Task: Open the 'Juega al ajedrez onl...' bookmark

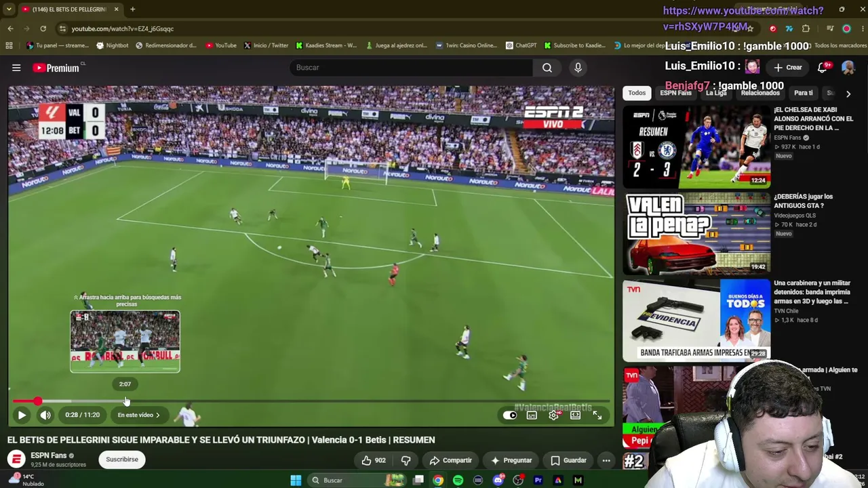Action: 396,45
